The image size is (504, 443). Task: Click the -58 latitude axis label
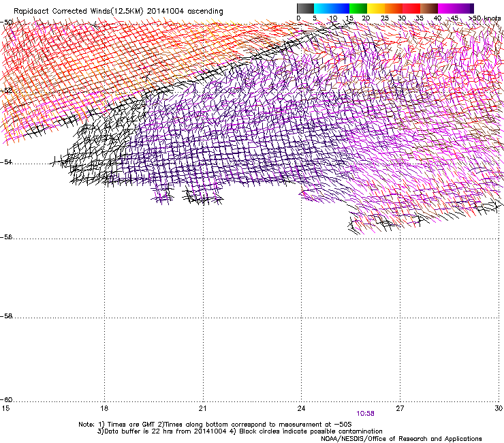6,316
